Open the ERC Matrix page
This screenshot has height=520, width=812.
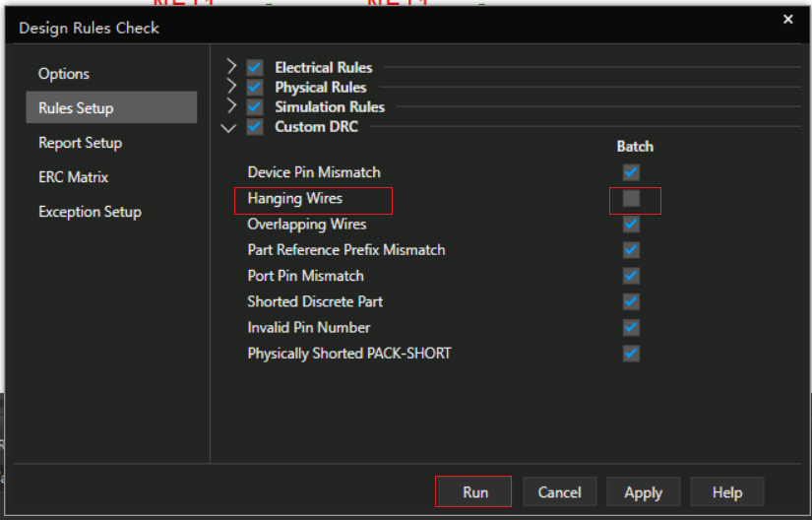click(x=73, y=177)
